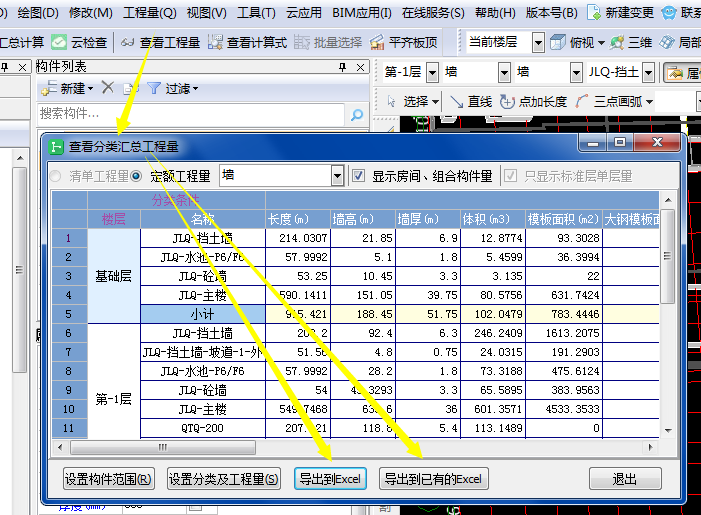Open the 工具(T) menu
Viewport: 701px width, 515px height.
[256, 13]
